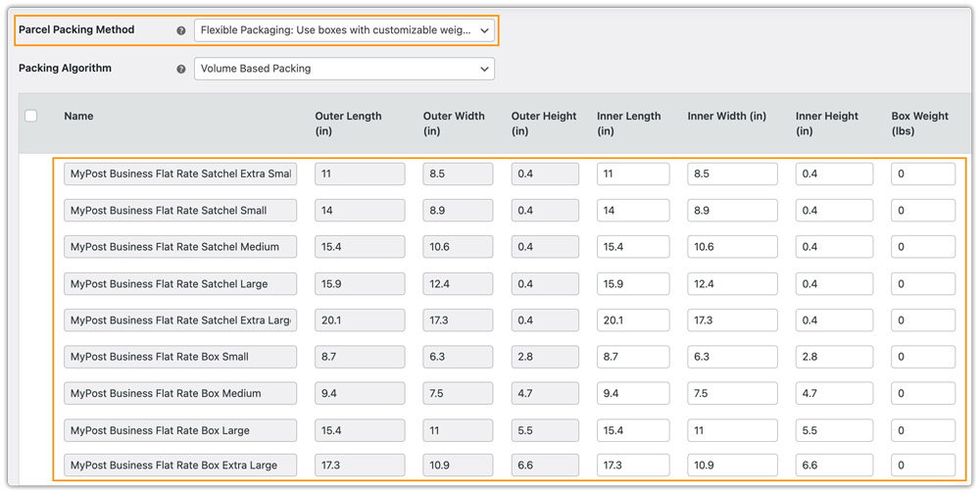Screen dimensions: 980x492
Task: Click inner height field of Satchel Extra Large
Action: tap(834, 320)
